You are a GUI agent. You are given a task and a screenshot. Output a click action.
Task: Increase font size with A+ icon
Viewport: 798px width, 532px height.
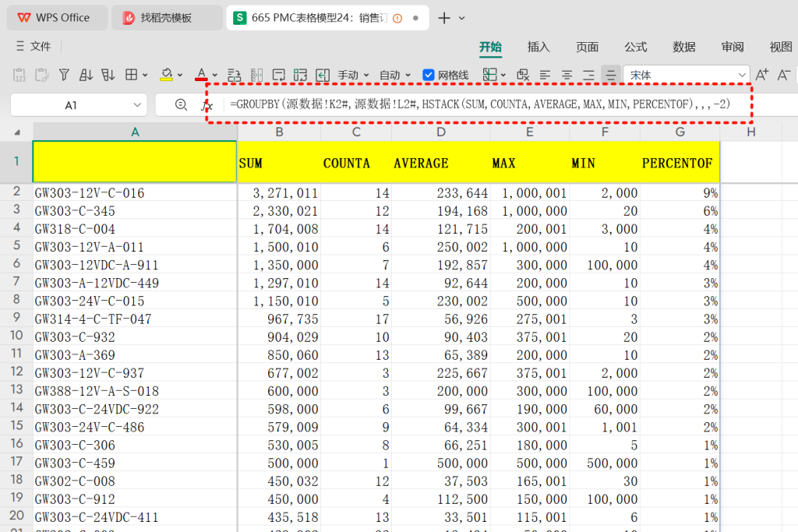tap(762, 76)
